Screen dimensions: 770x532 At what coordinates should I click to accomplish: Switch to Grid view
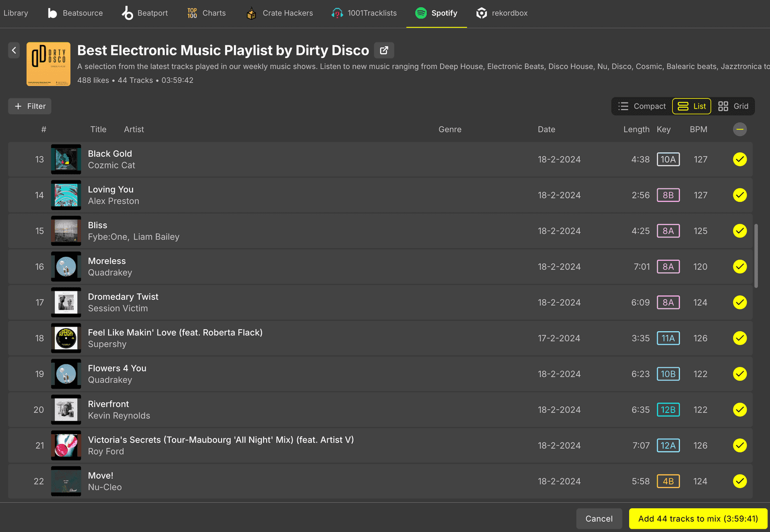pyautogui.click(x=733, y=106)
